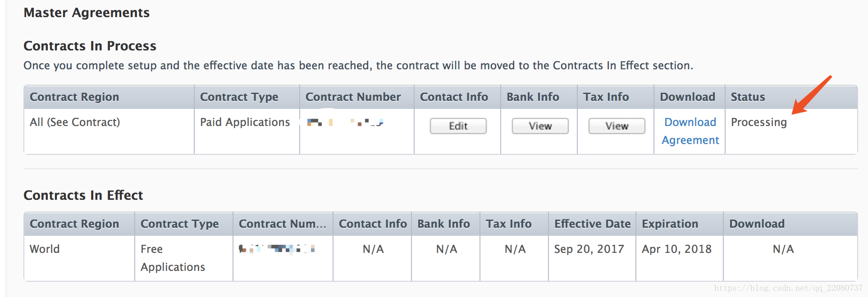Screen dimensions: 868x297
Task: Click the Edit button under Contact Info
Action: tap(458, 126)
